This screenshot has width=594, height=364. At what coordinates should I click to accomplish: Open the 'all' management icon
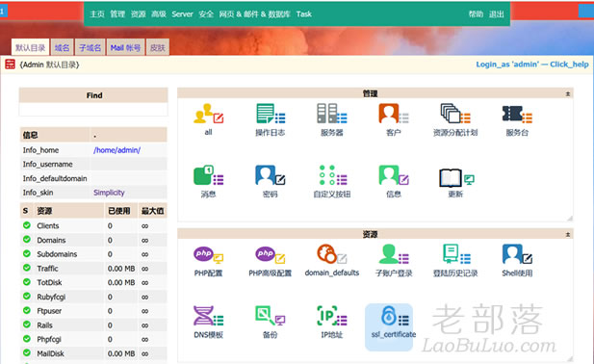(x=208, y=114)
